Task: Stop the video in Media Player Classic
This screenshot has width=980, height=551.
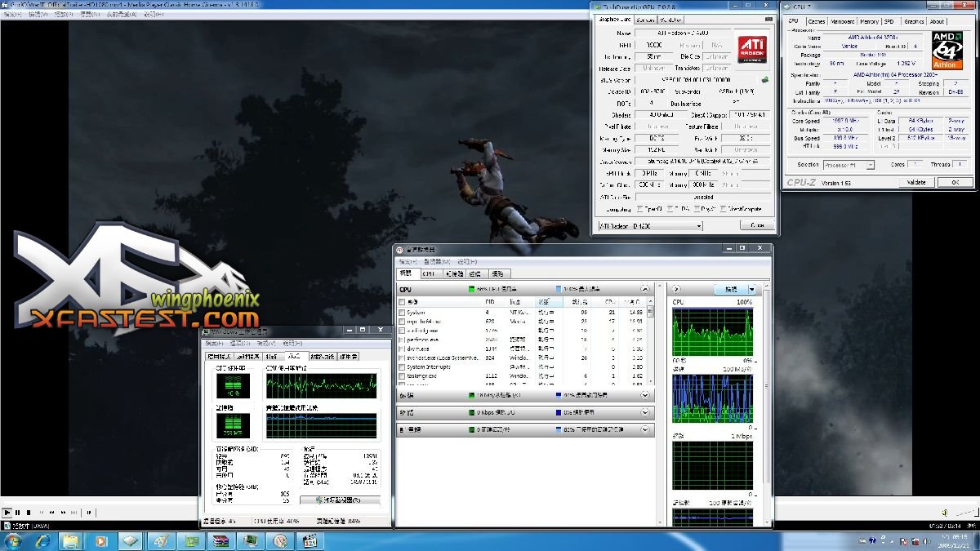Action: [29, 513]
